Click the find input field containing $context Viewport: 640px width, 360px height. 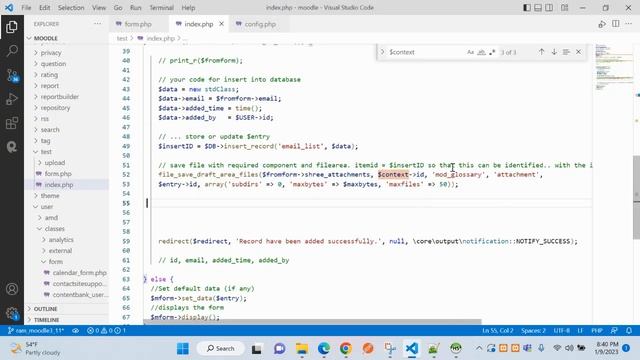pos(426,52)
